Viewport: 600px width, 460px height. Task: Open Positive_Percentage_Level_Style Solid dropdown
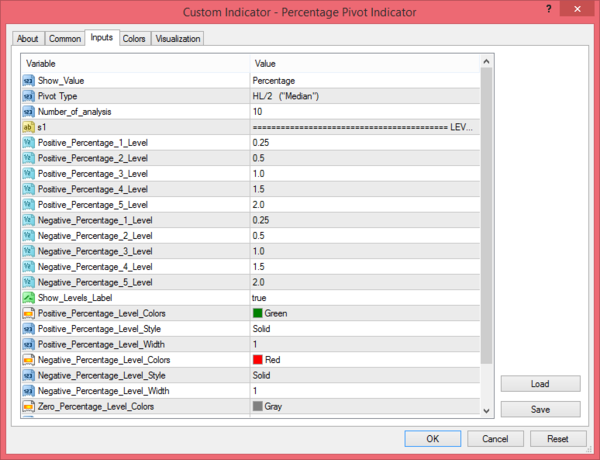[x=365, y=329]
